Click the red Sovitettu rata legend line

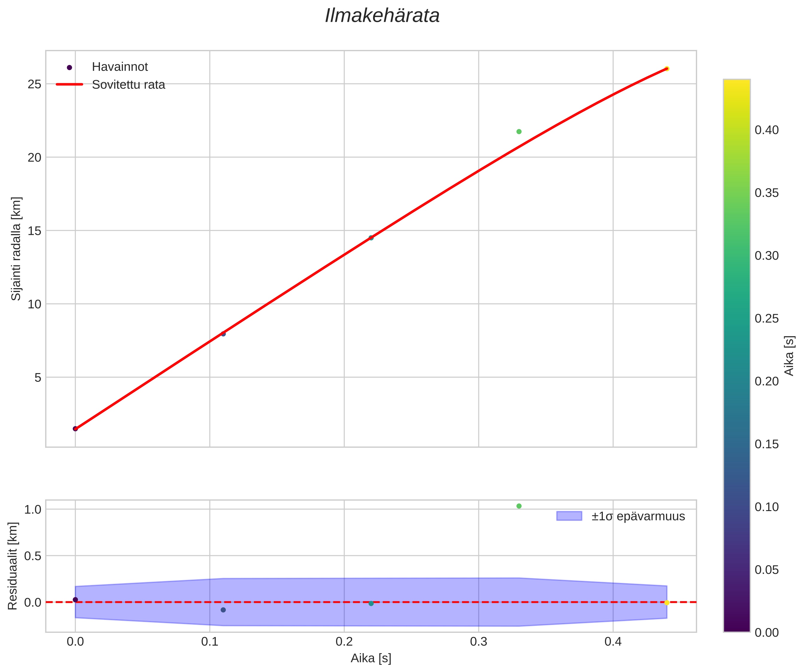click(x=69, y=85)
